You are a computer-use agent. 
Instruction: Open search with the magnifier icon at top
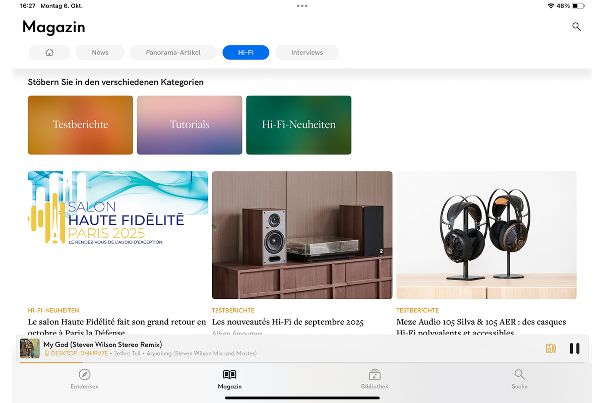coord(576,27)
